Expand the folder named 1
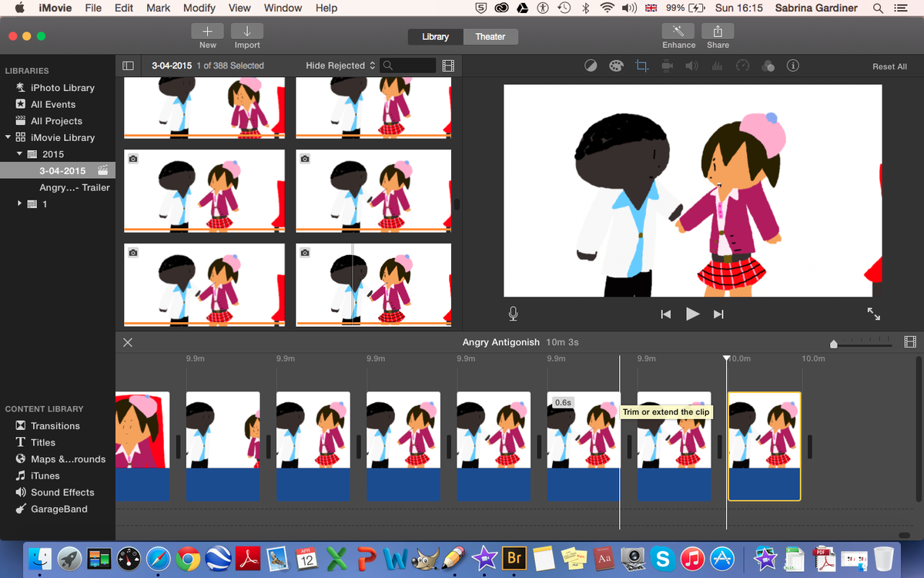This screenshot has height=578, width=924. pyautogui.click(x=20, y=203)
